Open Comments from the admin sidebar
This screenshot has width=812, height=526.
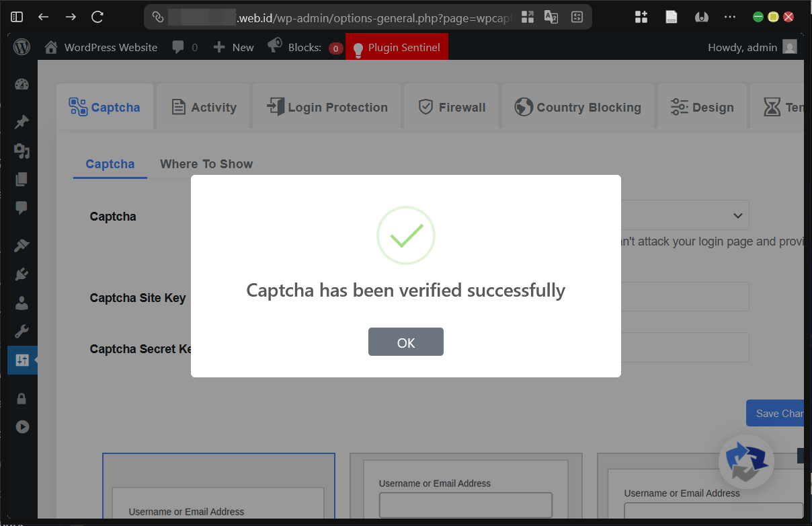click(22, 208)
